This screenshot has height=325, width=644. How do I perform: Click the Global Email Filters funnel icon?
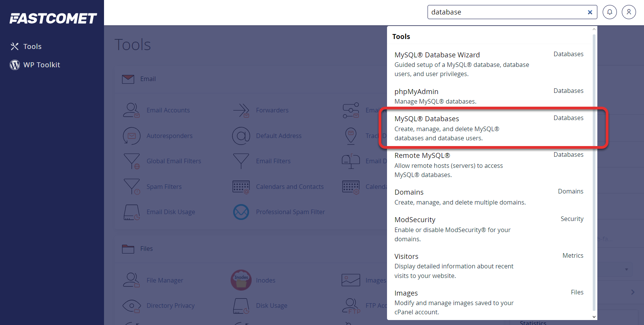coord(132,161)
